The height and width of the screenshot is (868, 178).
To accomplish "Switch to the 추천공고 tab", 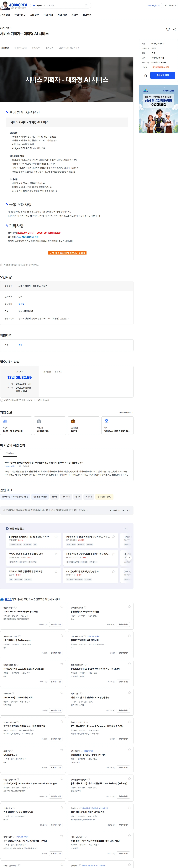I will tap(50, 48).
